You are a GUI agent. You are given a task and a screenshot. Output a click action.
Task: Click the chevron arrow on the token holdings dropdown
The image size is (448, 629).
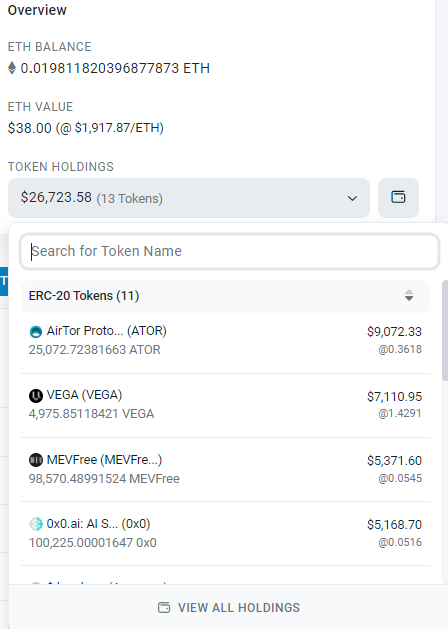point(352,198)
